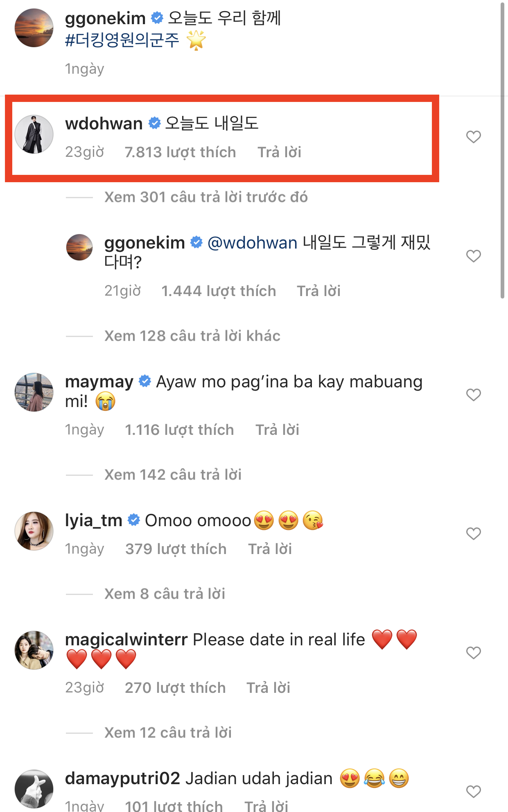This screenshot has height=812, width=508.
Task: Show 142 replies under maymay's comment
Action: tap(173, 475)
